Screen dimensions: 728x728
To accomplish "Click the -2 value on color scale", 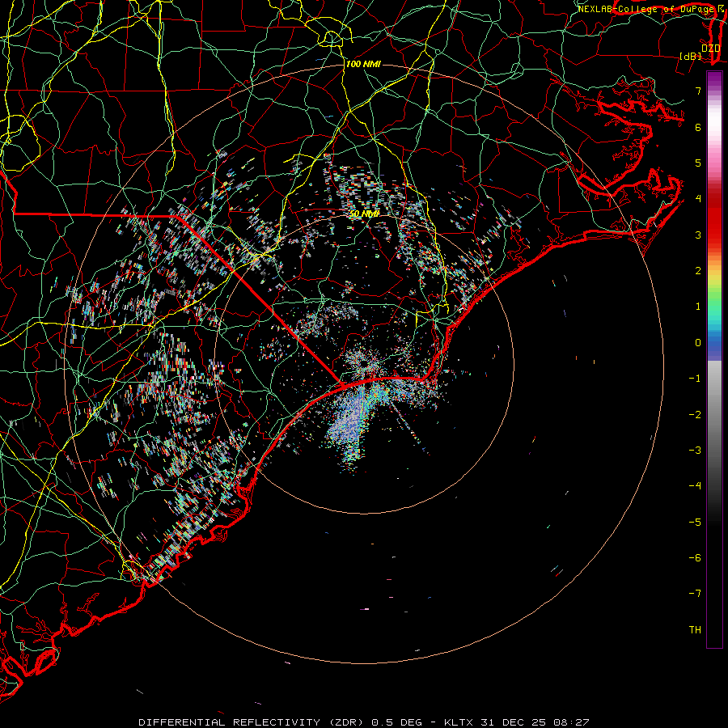I will [x=695, y=414].
